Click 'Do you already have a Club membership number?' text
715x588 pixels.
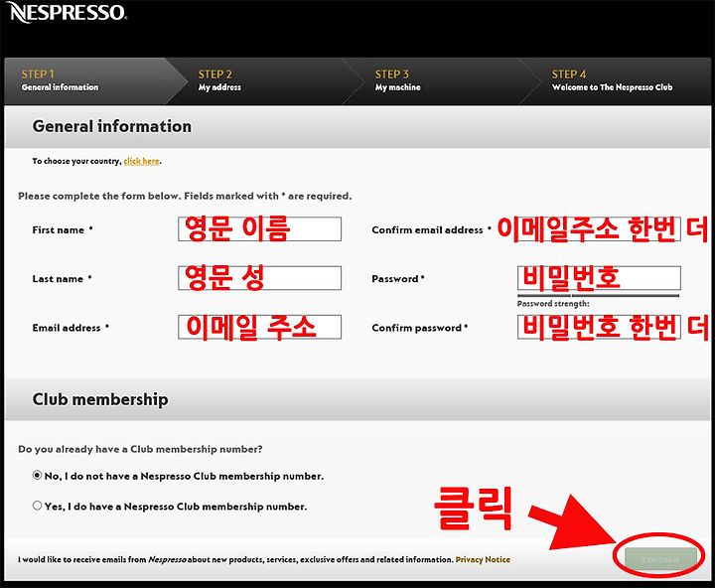140,449
